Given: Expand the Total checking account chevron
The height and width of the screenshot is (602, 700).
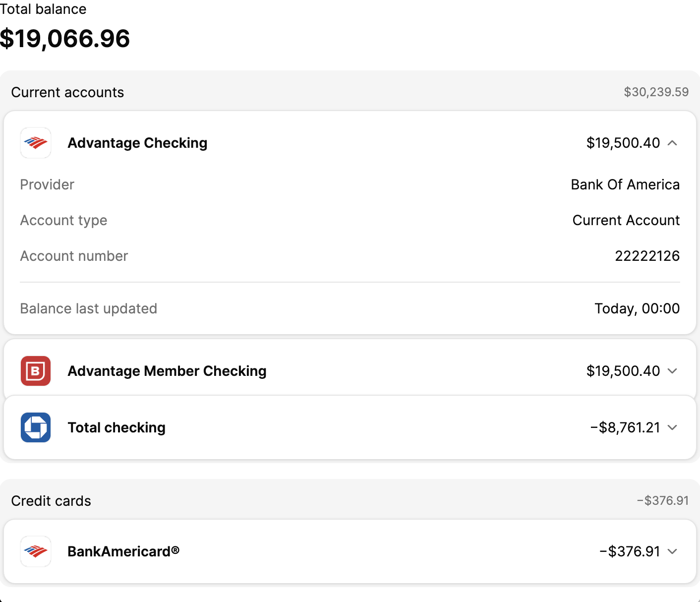Looking at the screenshot, I should (672, 427).
